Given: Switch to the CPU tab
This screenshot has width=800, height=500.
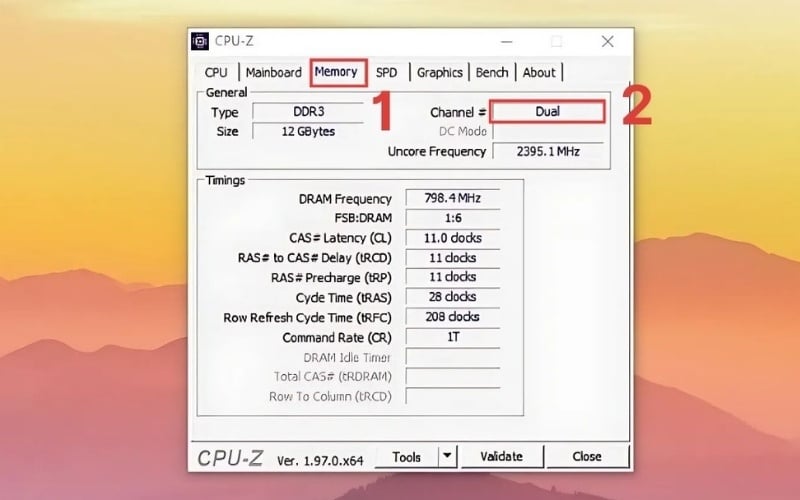Looking at the screenshot, I should (216, 72).
